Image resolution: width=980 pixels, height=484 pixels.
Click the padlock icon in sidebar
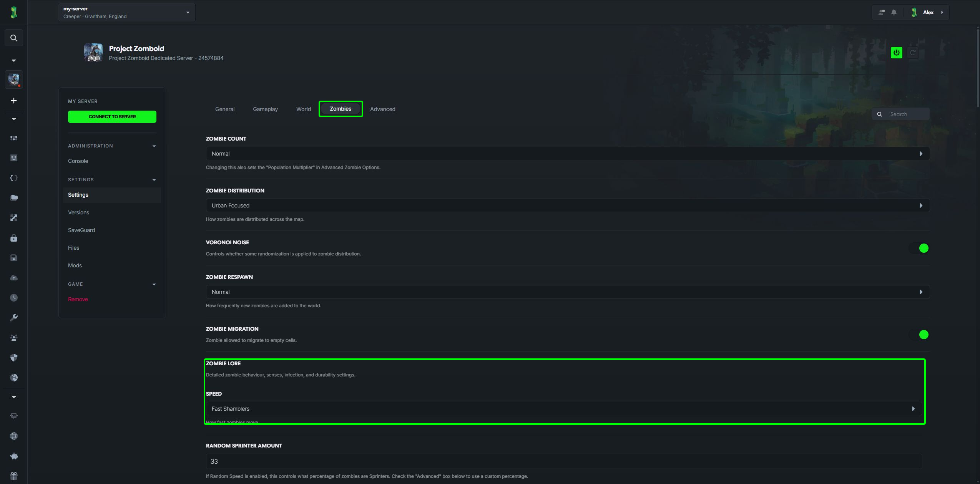pyautogui.click(x=13, y=238)
